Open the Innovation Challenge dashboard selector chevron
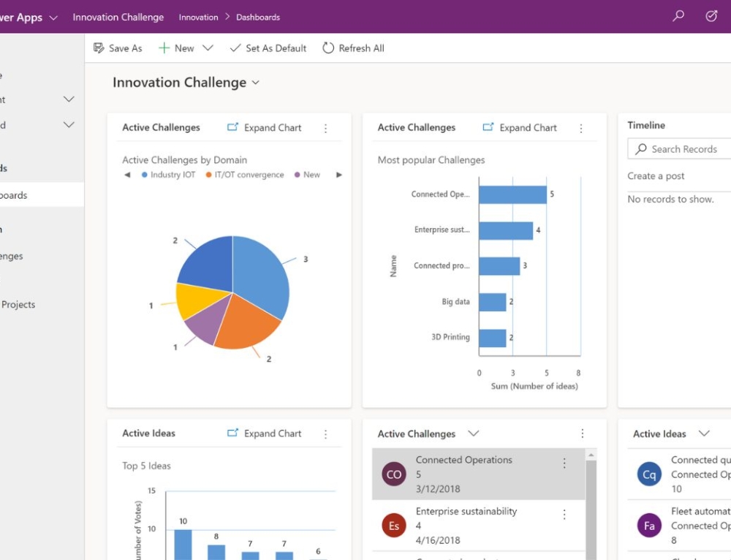Viewport: 731px width, 560px height. click(x=254, y=83)
